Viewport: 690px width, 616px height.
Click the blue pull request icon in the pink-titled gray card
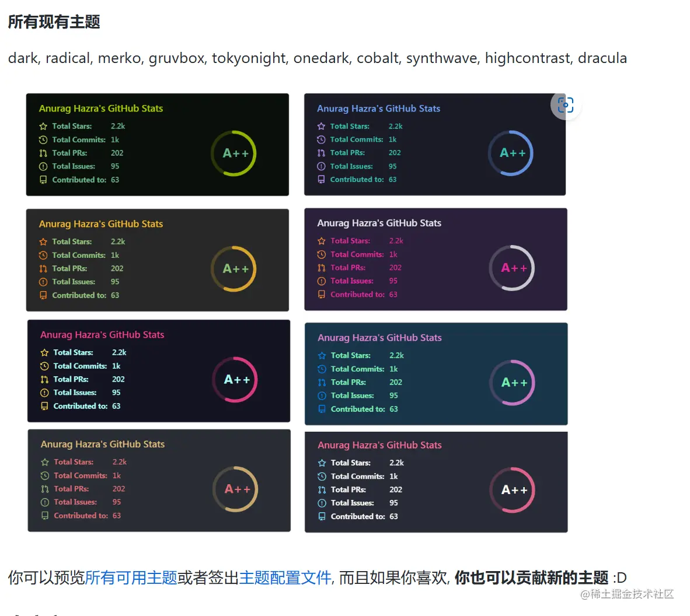322,490
